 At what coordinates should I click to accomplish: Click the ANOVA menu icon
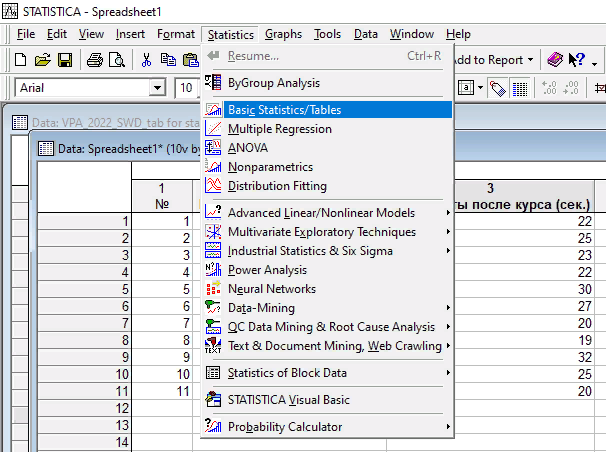point(213,148)
